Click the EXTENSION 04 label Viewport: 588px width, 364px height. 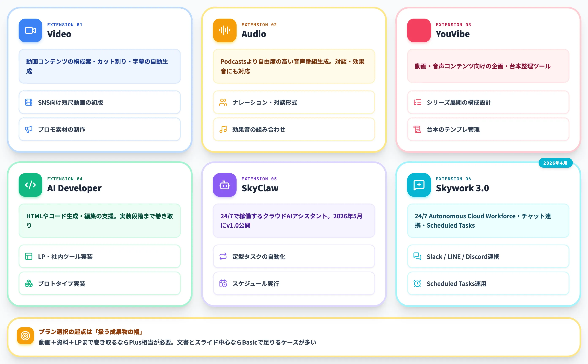(65, 179)
